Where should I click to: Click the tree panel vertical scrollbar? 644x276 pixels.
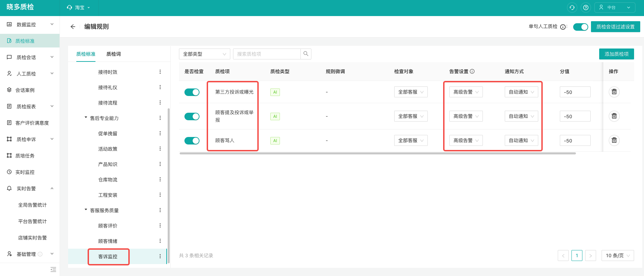coord(168,186)
